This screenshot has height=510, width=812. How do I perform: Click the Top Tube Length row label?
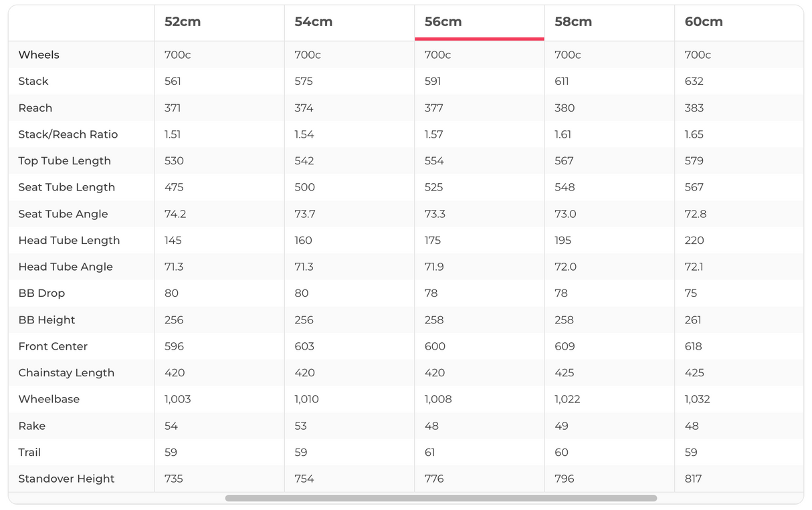click(x=64, y=161)
